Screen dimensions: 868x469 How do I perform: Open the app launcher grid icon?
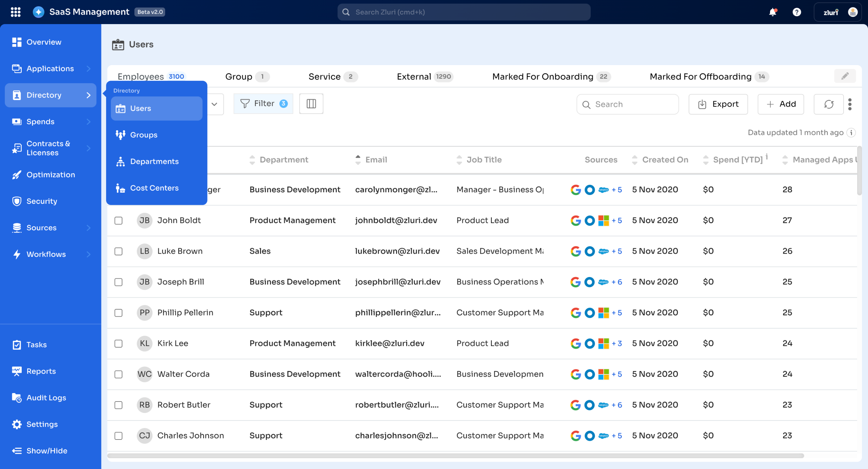[16, 12]
